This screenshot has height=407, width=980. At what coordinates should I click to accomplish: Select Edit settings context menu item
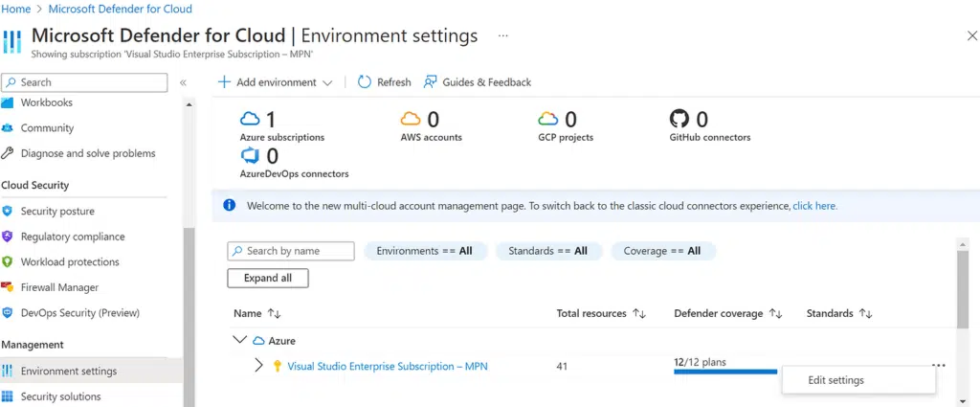[x=858, y=380]
